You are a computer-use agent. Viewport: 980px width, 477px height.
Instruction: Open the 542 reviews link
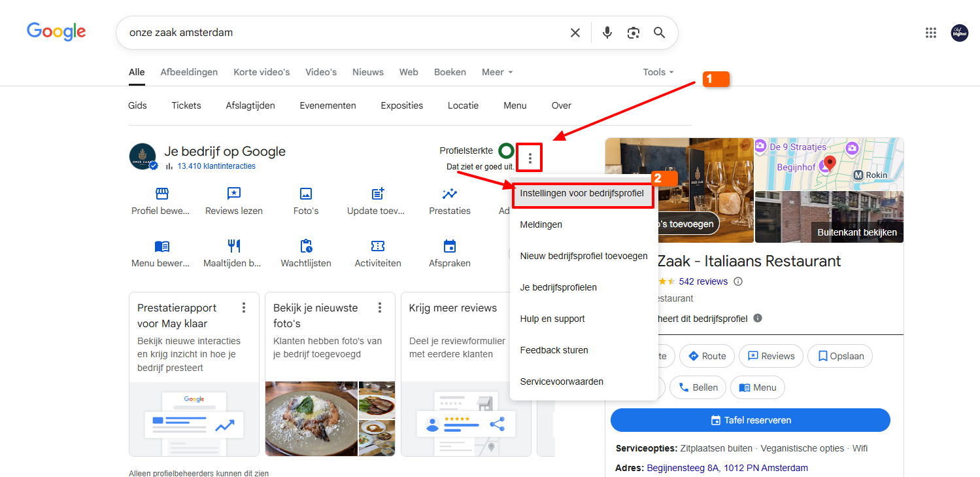coord(703,281)
